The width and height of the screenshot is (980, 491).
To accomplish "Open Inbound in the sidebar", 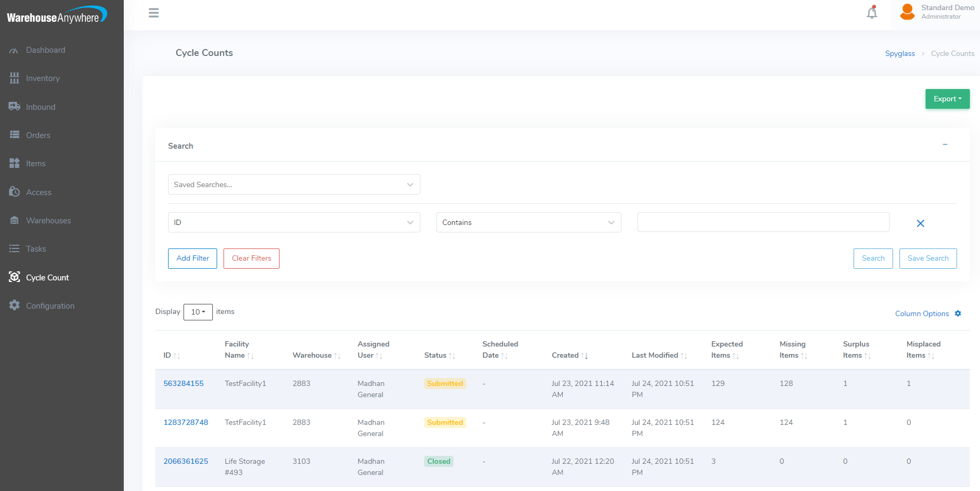I will coord(41,107).
